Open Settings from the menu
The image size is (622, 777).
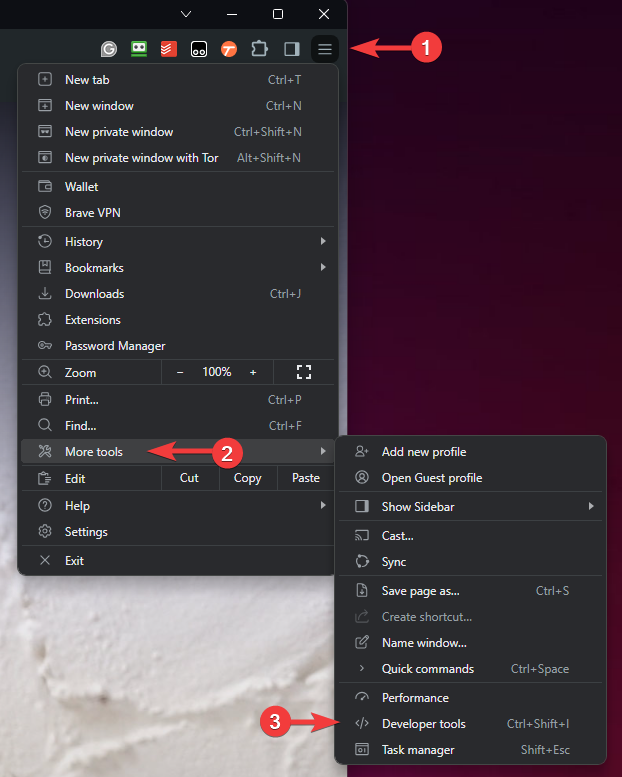[178, 532]
